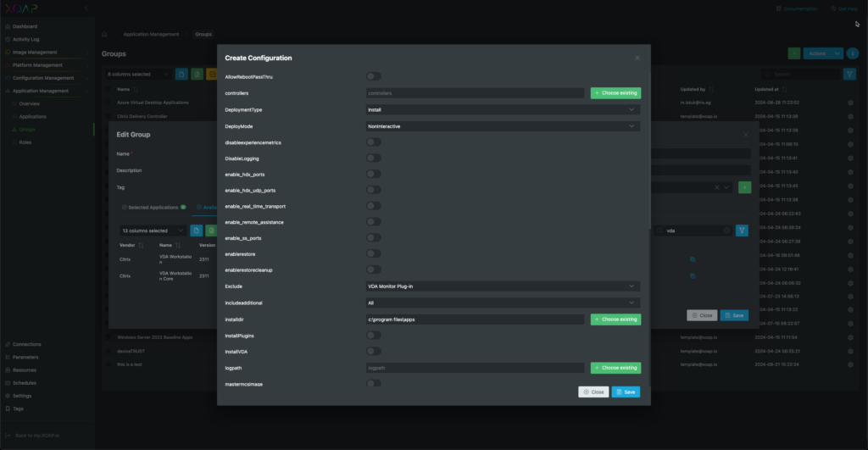This screenshot has height=450, width=868.
Task: Turn on the enable_hdx_ports switch
Action: click(x=374, y=175)
